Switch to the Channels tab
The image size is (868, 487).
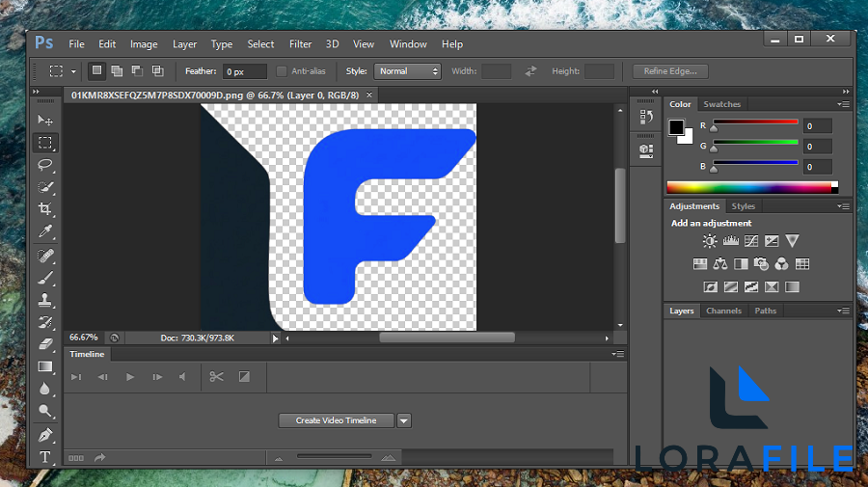coord(723,311)
